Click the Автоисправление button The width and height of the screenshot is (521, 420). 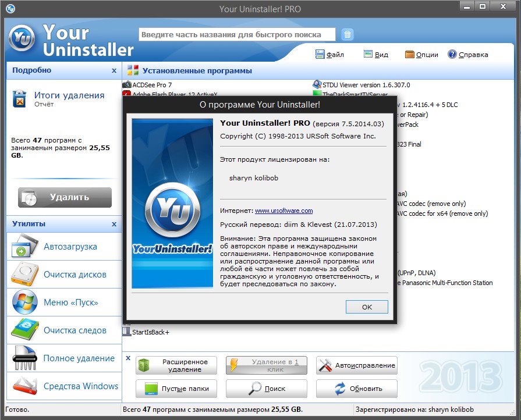[x=356, y=365]
